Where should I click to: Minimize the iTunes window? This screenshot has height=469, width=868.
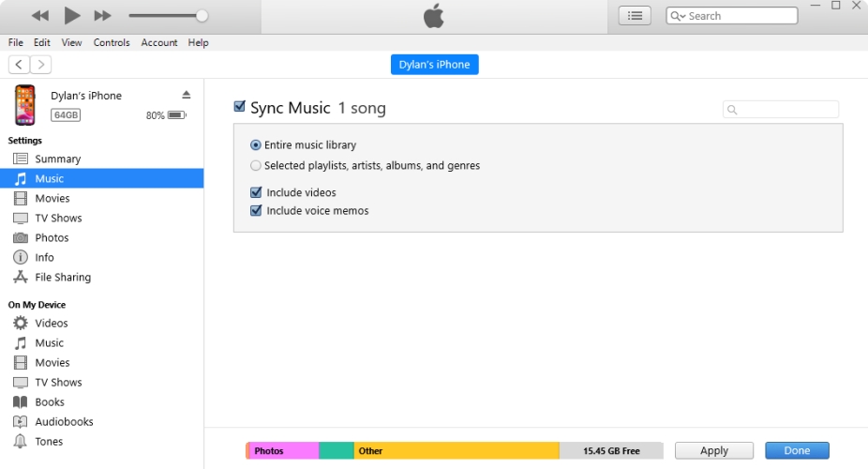point(816,5)
